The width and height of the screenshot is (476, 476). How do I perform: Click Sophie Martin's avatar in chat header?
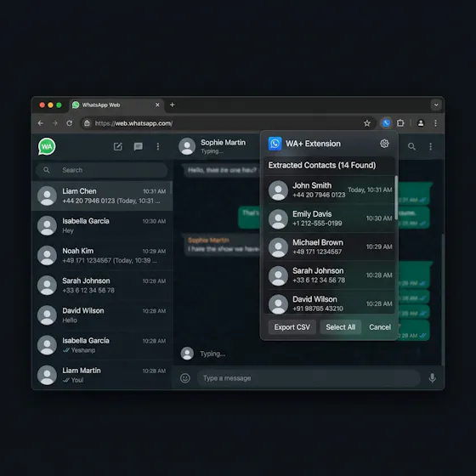(187, 146)
